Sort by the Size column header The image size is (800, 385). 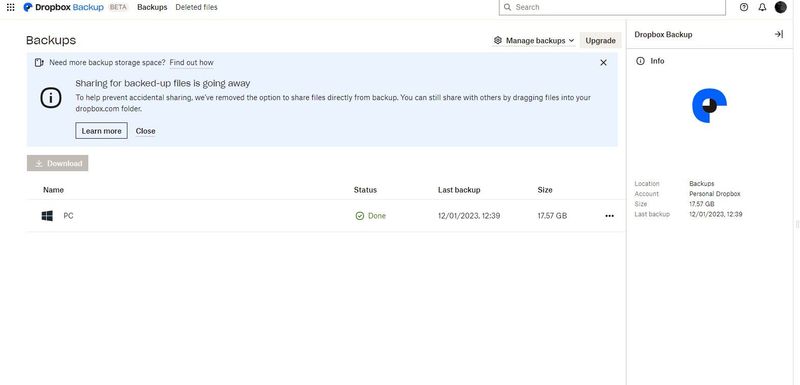(x=545, y=190)
